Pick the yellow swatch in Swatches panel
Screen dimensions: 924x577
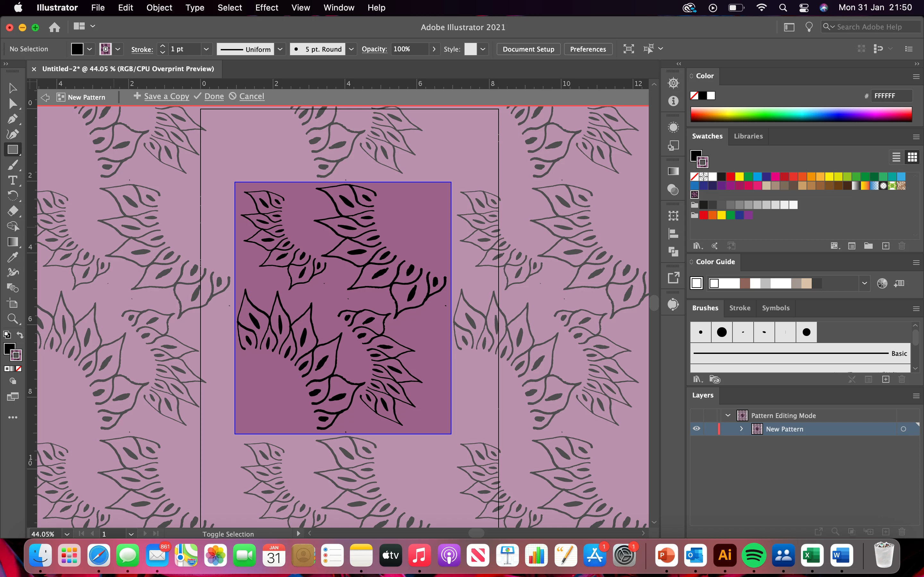[740, 176]
